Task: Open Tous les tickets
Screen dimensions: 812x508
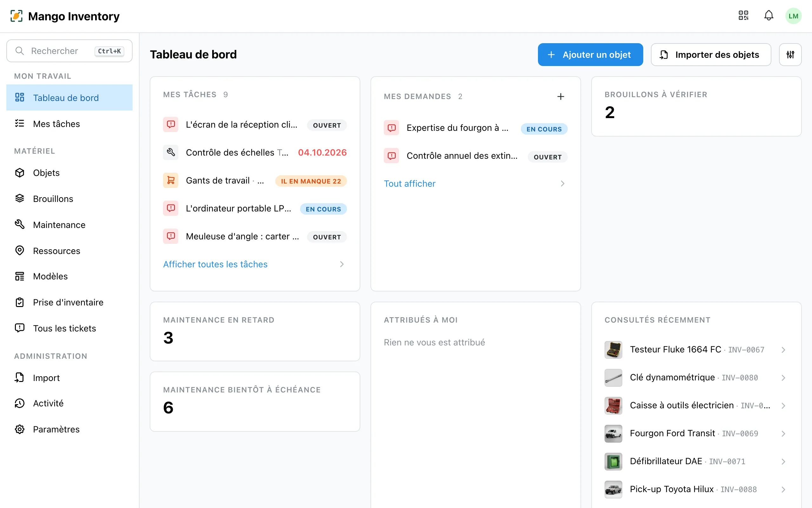Action: 69,328
